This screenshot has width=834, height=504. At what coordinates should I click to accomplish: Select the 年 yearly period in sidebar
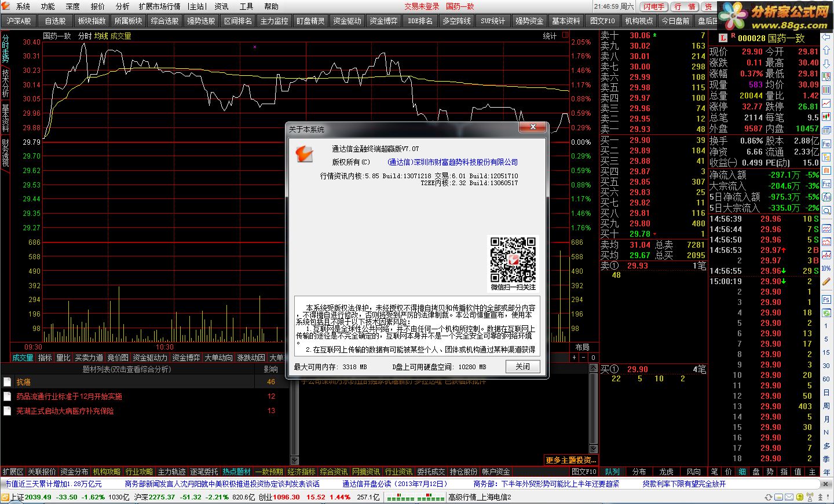[x=826, y=472]
